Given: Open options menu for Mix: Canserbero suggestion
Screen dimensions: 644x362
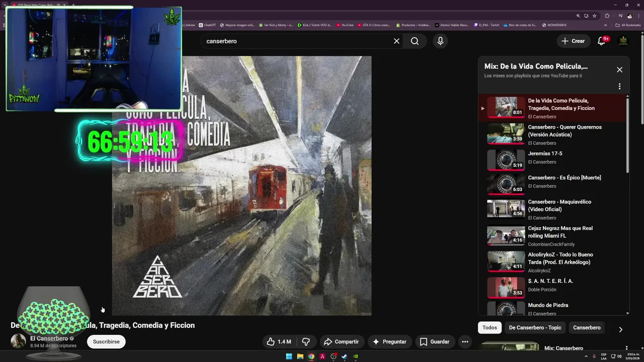Looking at the screenshot, I should click(626, 348).
